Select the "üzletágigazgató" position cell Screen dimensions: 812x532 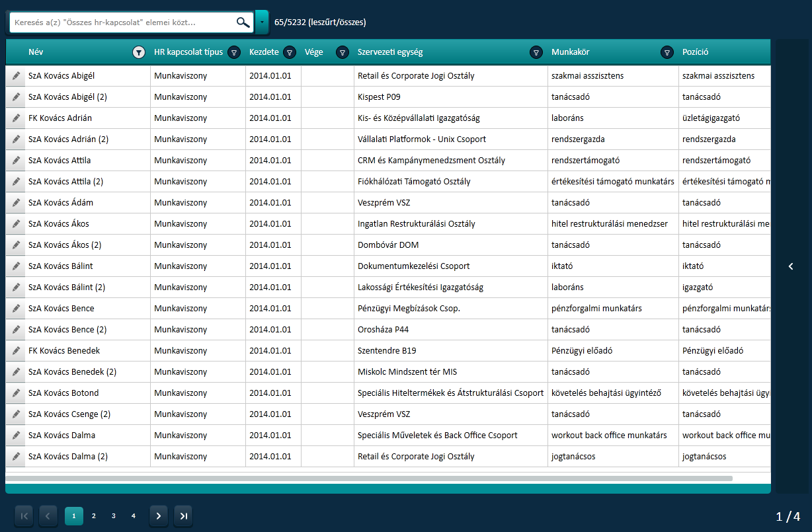point(725,118)
